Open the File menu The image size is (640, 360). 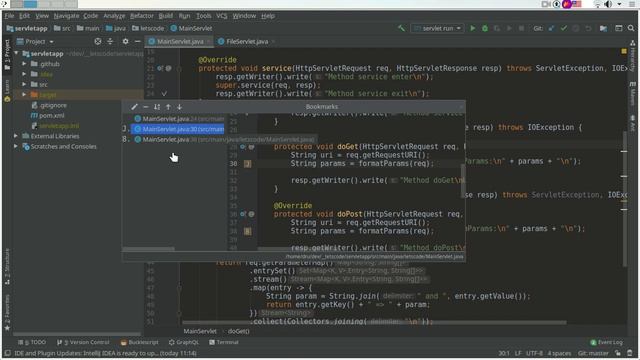[9, 16]
